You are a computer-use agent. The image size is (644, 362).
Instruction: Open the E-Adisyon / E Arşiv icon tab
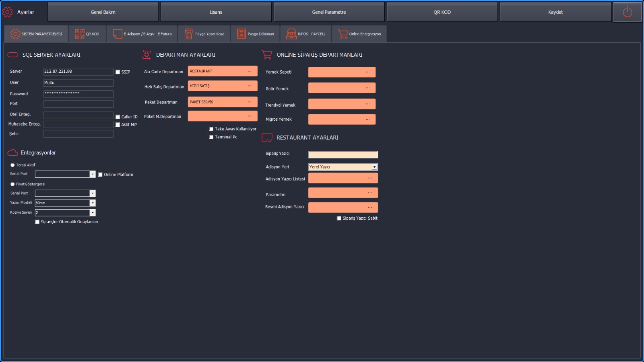pos(118,34)
